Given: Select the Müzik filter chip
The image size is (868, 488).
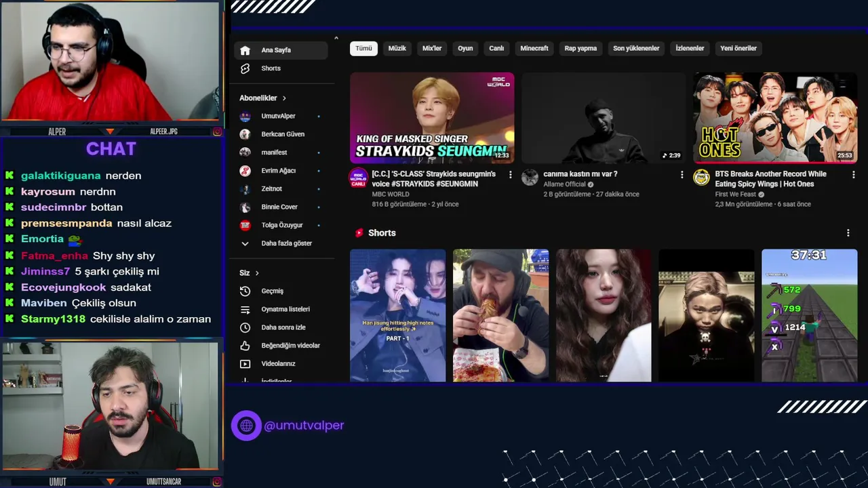Looking at the screenshot, I should point(397,48).
